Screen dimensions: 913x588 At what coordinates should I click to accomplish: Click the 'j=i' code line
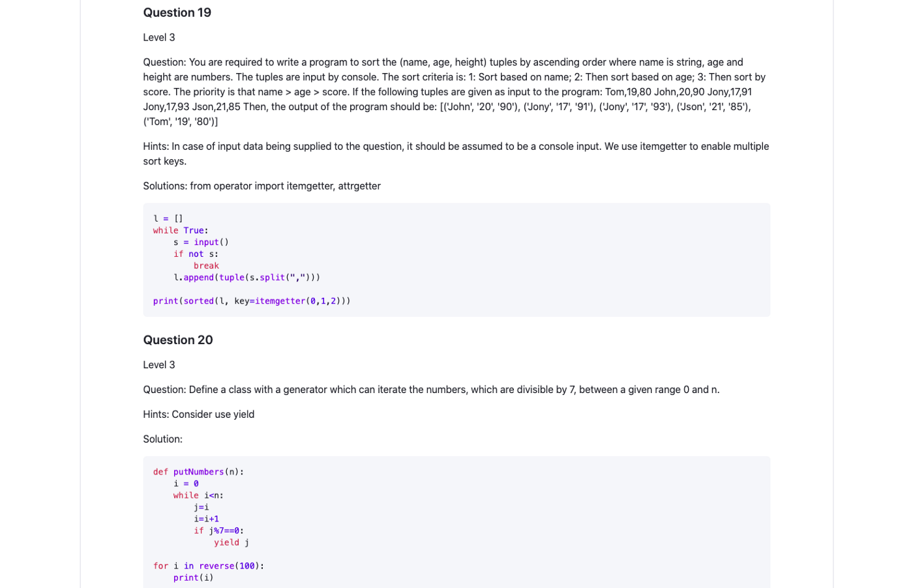201,507
